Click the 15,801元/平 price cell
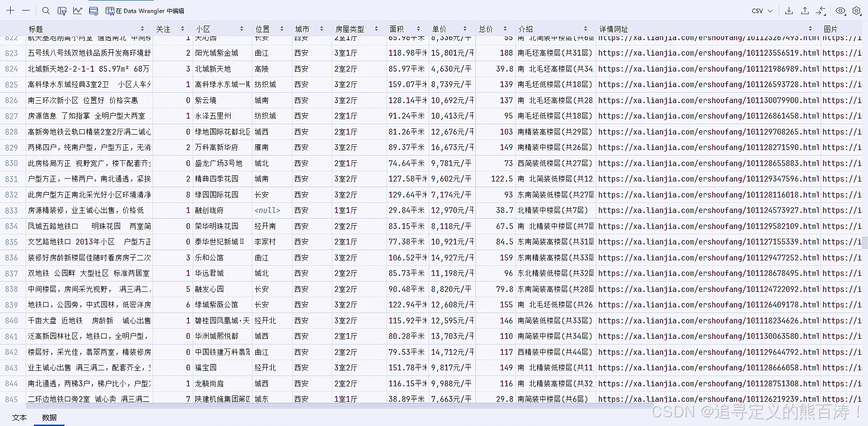This screenshot has height=426, width=868. coord(452,53)
